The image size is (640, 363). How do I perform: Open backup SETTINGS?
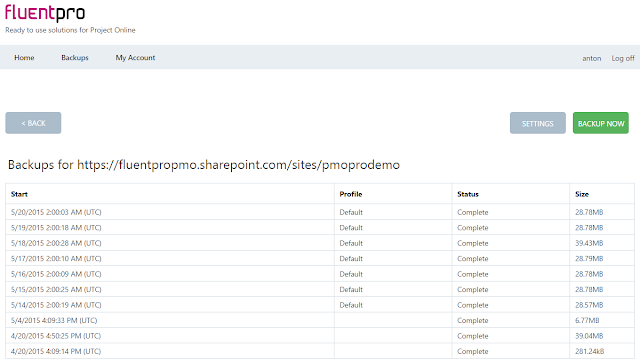(x=538, y=123)
